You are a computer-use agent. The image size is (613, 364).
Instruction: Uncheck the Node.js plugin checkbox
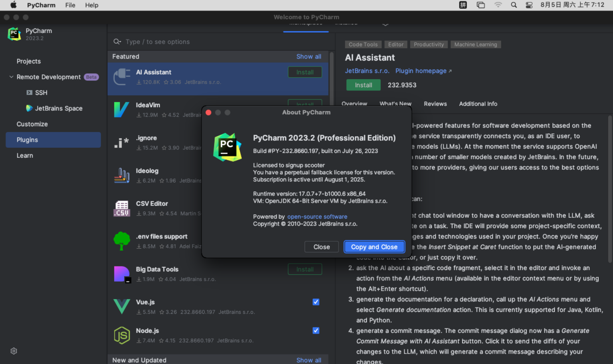point(316,331)
